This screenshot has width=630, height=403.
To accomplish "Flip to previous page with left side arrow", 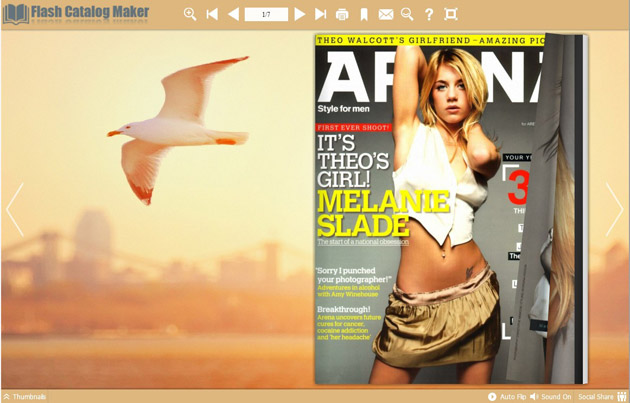I will [15, 209].
